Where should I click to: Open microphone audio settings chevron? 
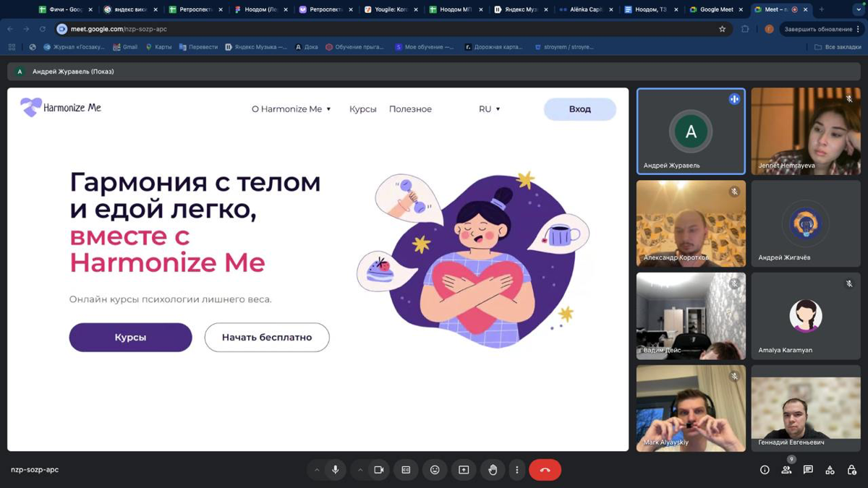point(316,470)
